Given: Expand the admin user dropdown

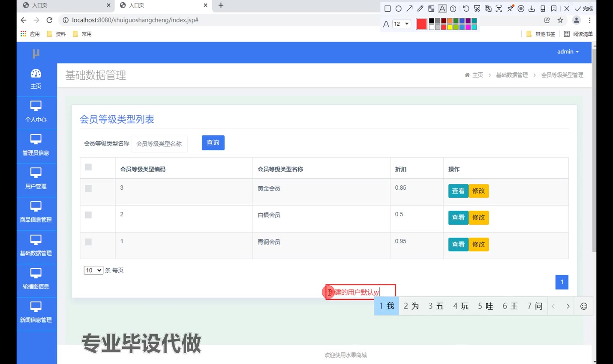Looking at the screenshot, I should [x=568, y=52].
